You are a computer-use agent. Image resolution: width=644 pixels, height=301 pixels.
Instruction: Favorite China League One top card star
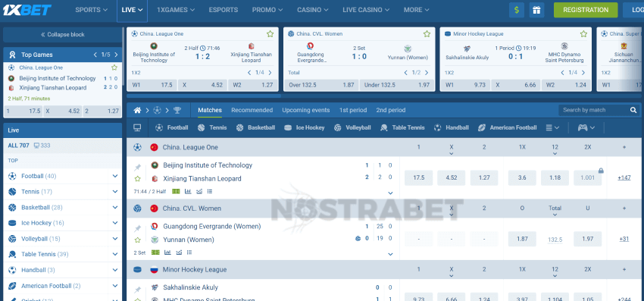(270, 34)
